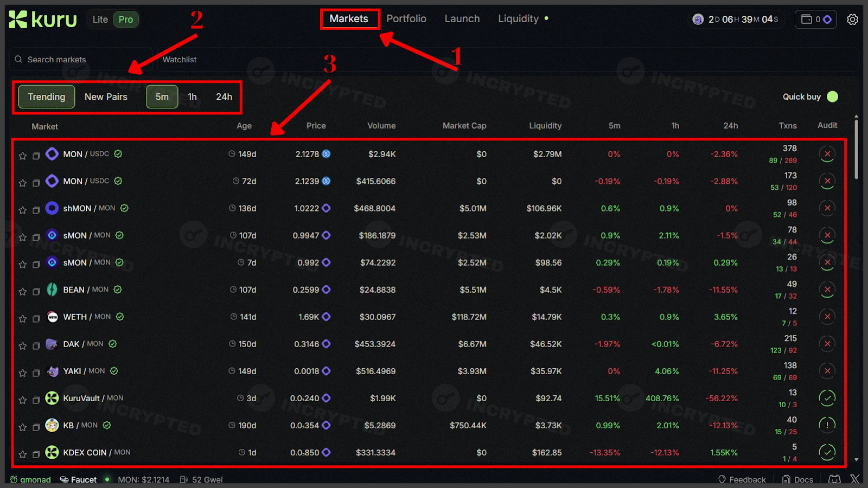The image size is (868, 488).
Task: Select the 5m timeframe
Action: [x=162, y=97]
